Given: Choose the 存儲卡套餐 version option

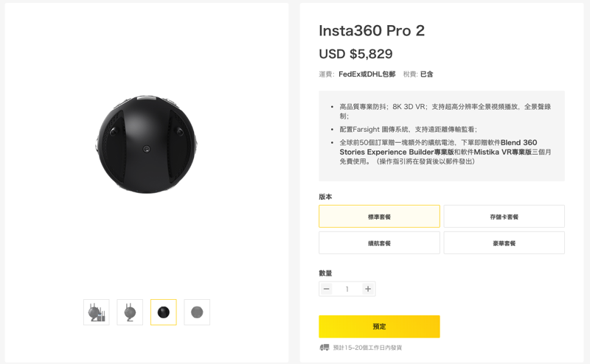Looking at the screenshot, I should pyautogui.click(x=504, y=216).
